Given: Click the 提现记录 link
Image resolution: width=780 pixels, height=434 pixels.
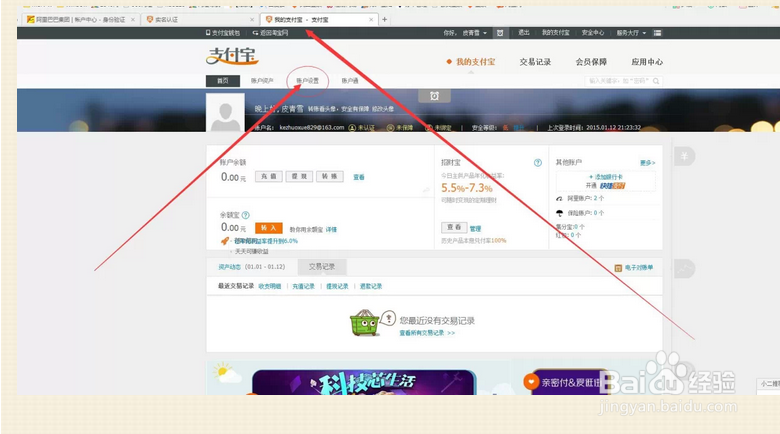Looking at the screenshot, I should point(337,286).
